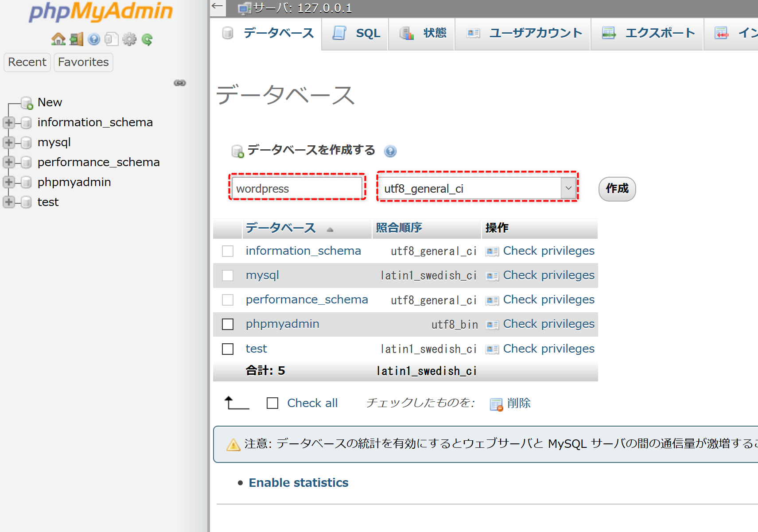758x532 pixels.
Task: Sort by the 照合順序 column header
Action: (399, 228)
